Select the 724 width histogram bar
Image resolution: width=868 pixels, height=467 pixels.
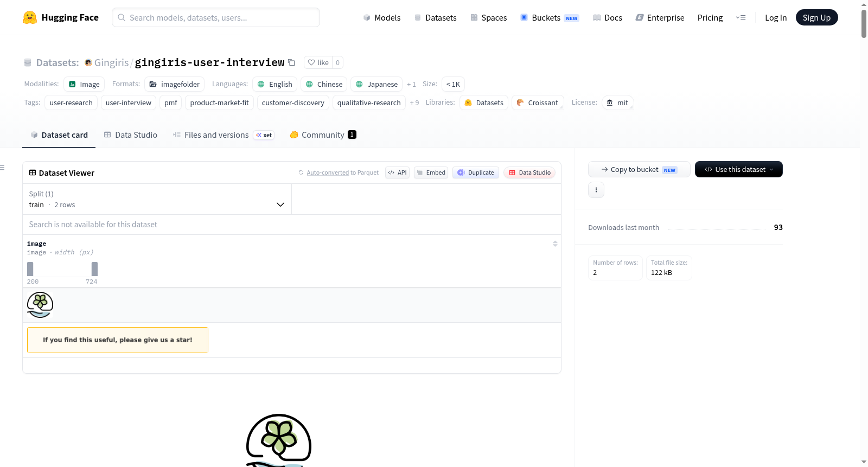[x=94, y=269]
